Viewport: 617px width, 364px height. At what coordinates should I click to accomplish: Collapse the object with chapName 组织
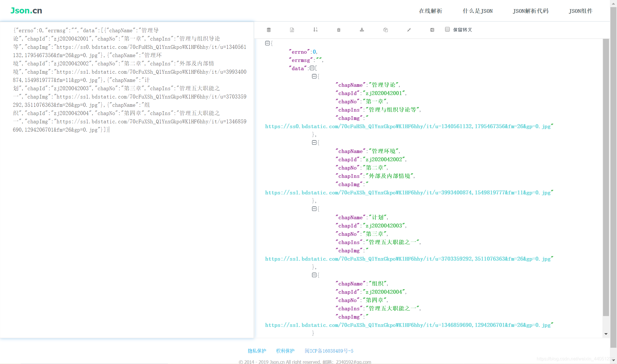click(314, 275)
